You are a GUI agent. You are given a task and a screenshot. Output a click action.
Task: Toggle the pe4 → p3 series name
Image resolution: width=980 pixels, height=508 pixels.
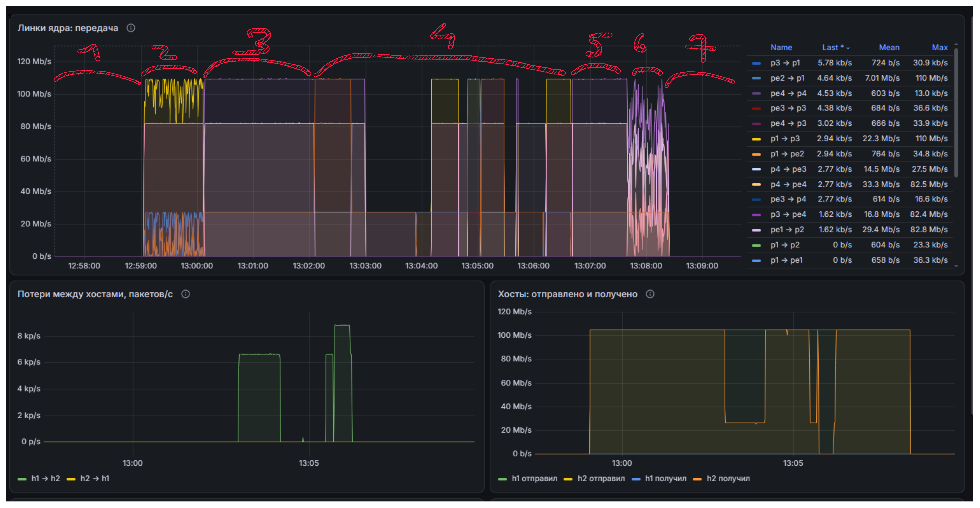pos(788,123)
